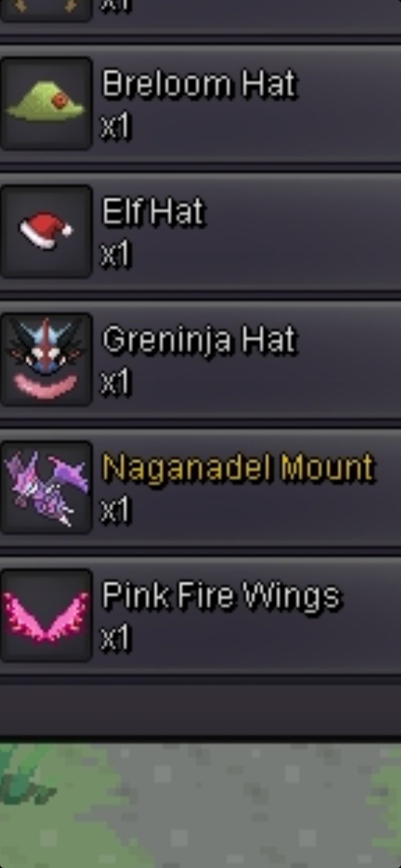Click the gray path on the game map

223,807
